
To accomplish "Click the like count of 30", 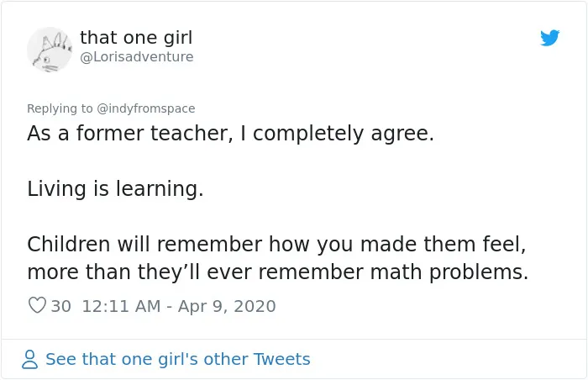I will (x=60, y=306).
